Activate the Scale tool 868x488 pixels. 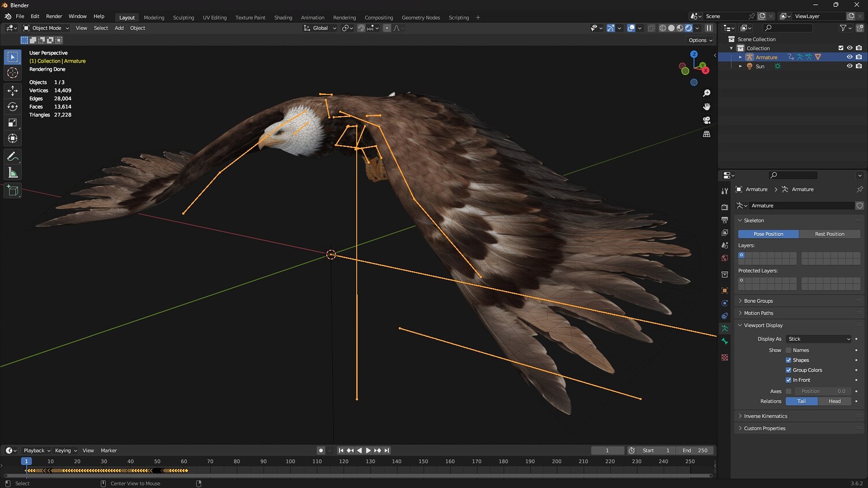click(12, 123)
